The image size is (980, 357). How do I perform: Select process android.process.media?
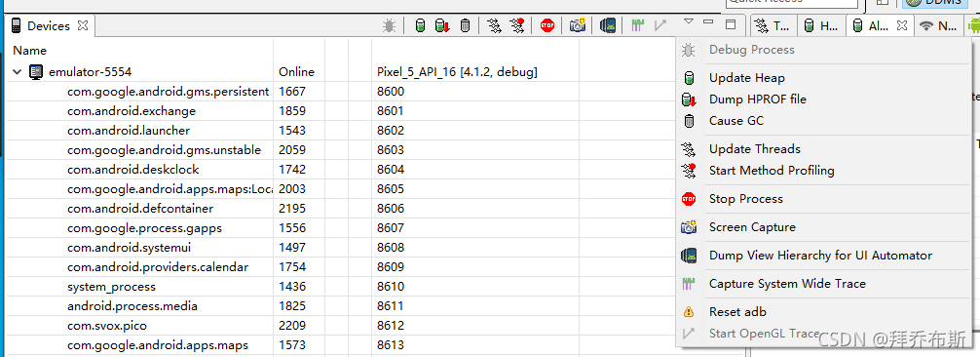coord(132,305)
